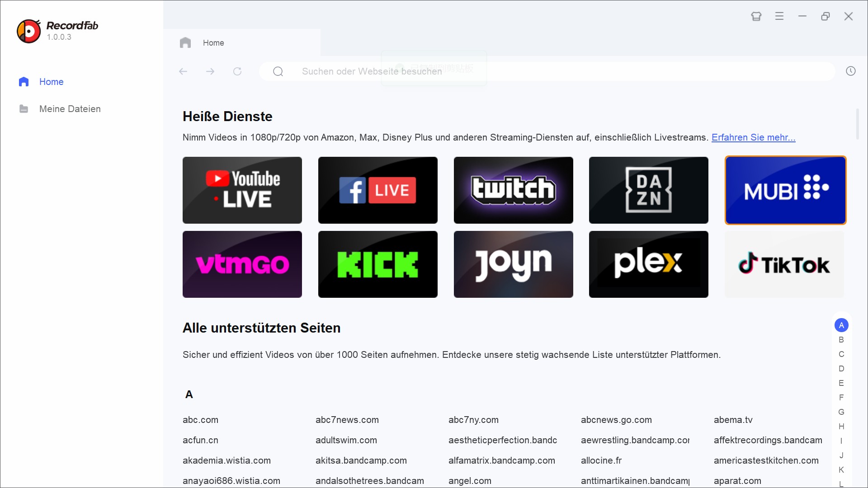
Task: Jump to letter A in index
Action: coord(841,325)
